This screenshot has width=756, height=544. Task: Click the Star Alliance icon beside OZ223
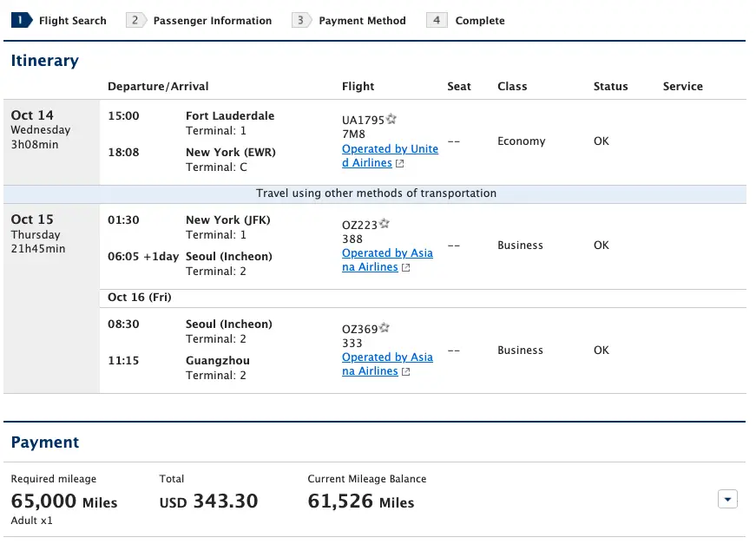pyautogui.click(x=385, y=224)
